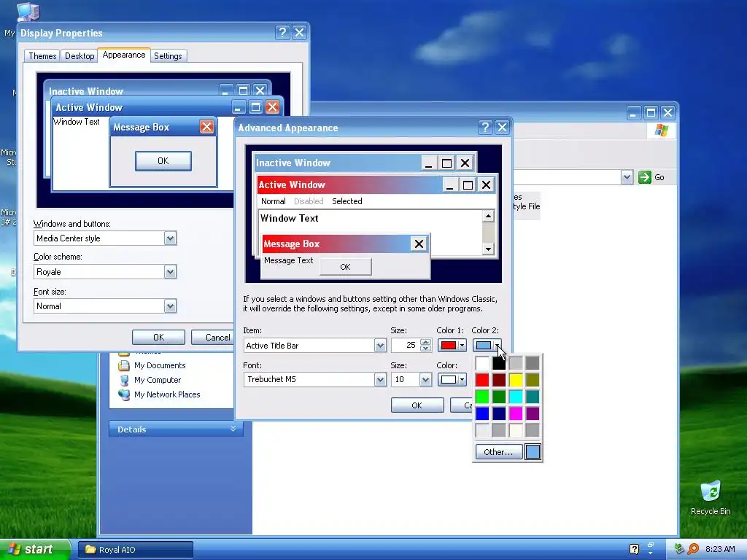Click the help button on Display Properties
This screenshot has width=747, height=560.
(282, 32)
